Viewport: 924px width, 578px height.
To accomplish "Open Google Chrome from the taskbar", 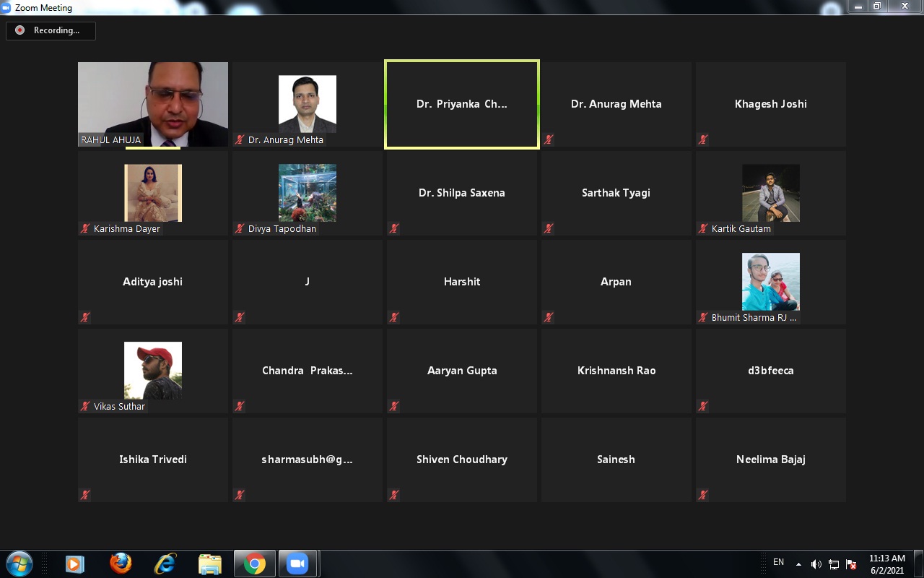I will tap(254, 564).
